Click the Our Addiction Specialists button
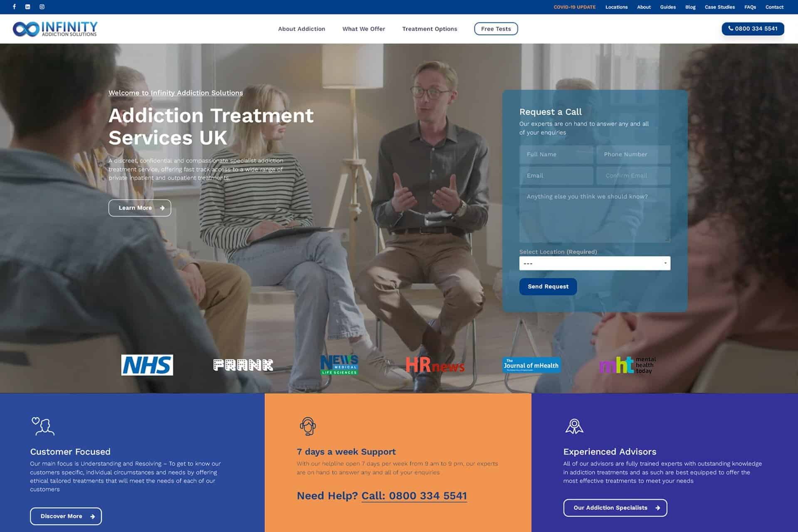The height and width of the screenshot is (532, 798). (615, 507)
